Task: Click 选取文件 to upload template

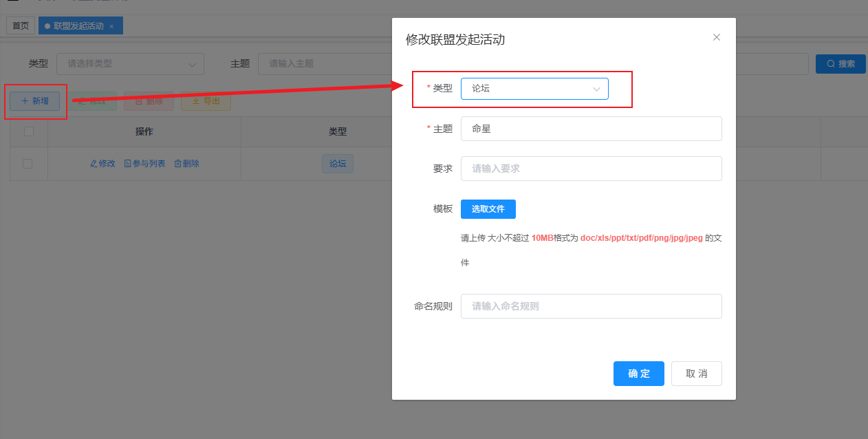Action: 488,209
